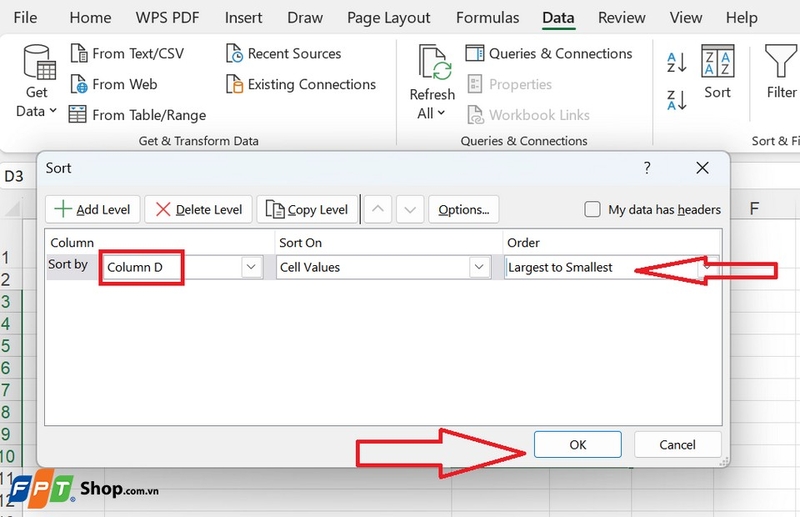Expand the Sort by Column D dropdown
Image resolution: width=800 pixels, height=517 pixels.
(x=251, y=267)
